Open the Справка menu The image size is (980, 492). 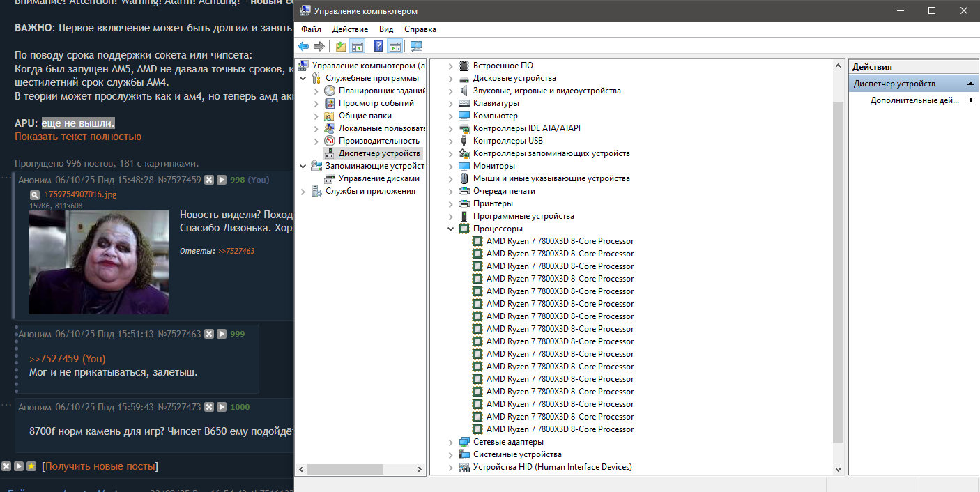point(420,29)
